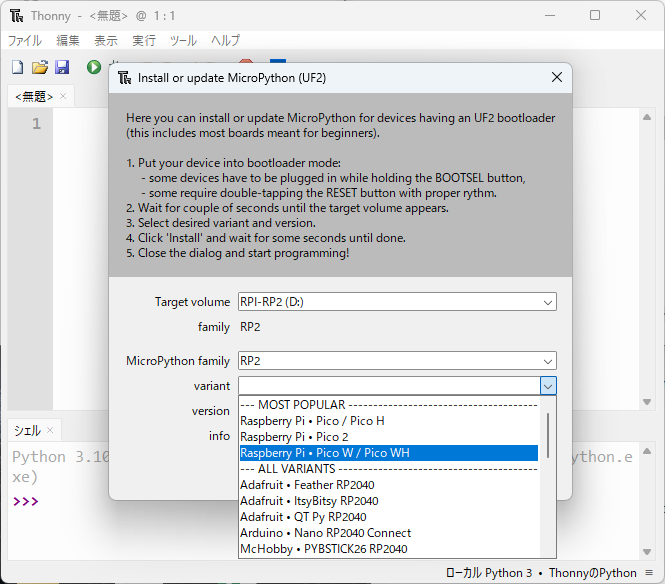Click the New file toolbar icon
Screen dimensions: 665x584
tap(17, 67)
